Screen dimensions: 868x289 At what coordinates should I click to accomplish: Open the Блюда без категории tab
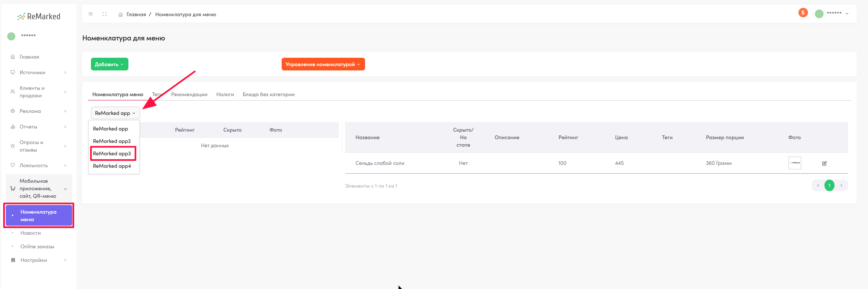[x=269, y=94]
